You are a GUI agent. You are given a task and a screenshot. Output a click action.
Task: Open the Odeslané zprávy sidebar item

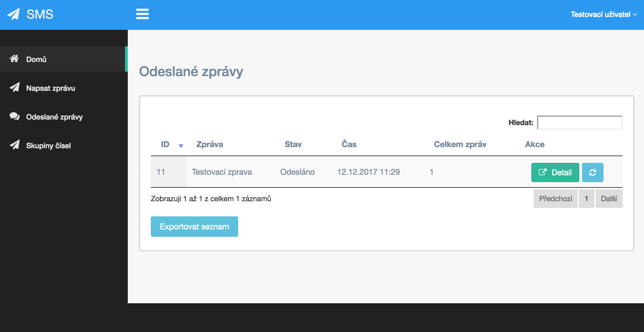coord(64,117)
